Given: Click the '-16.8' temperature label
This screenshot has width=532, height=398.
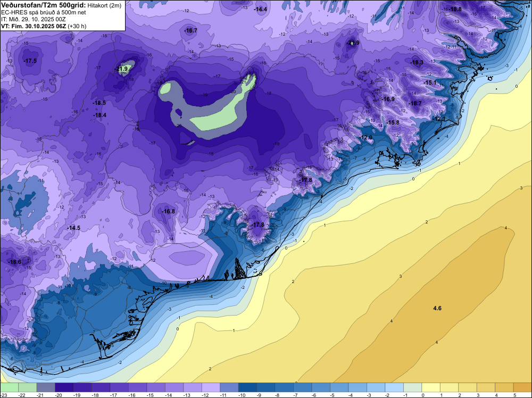Looking at the screenshot, I should 168,211.
